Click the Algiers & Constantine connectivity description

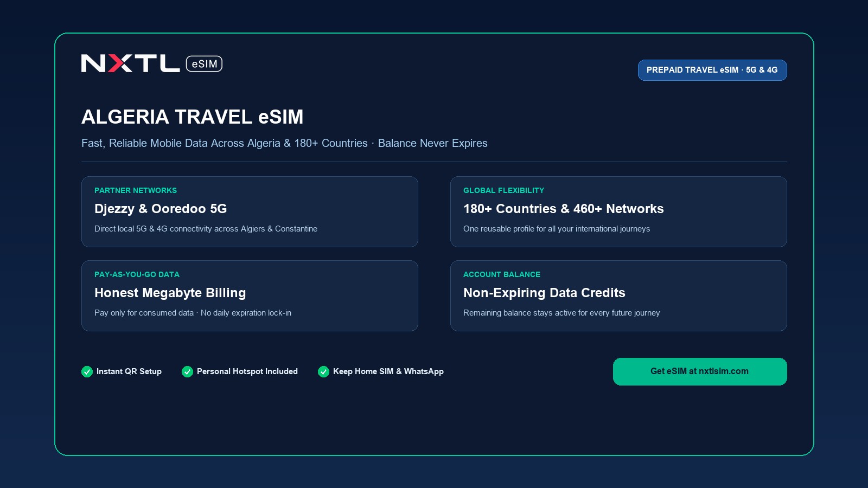click(206, 229)
